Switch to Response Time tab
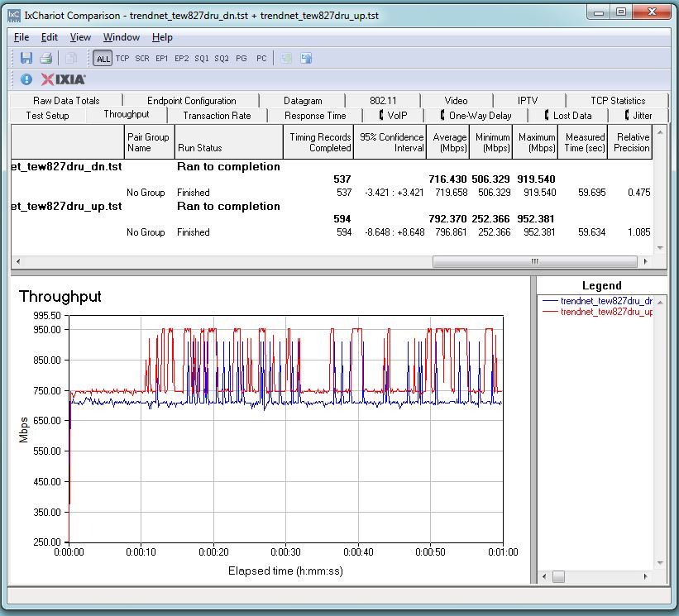Viewport: 679px width, 616px height. point(315,116)
